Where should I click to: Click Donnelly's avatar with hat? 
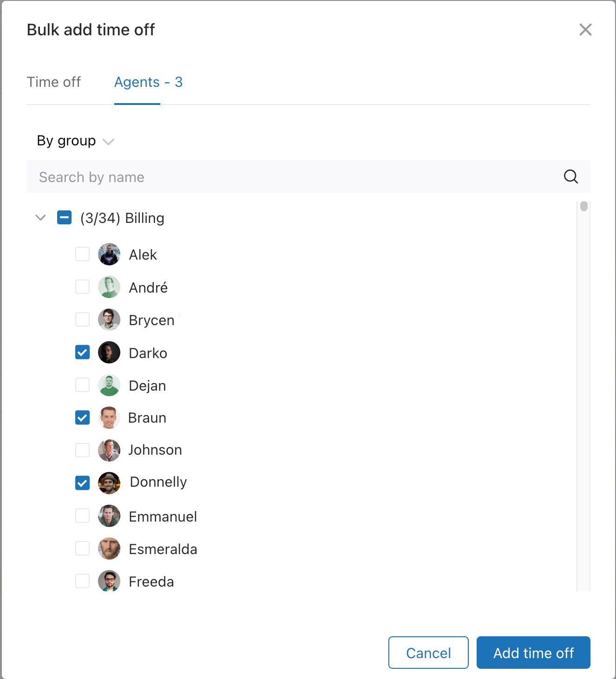(109, 483)
